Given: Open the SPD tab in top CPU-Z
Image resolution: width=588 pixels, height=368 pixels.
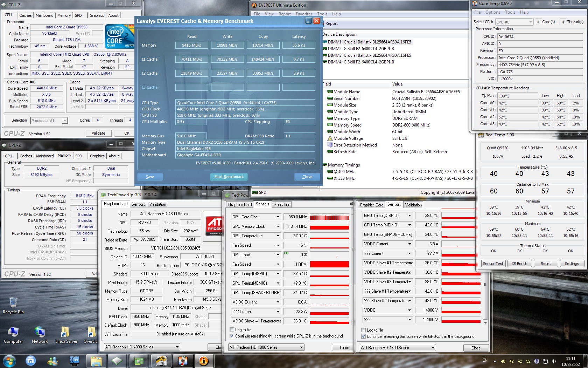Looking at the screenshot, I should (x=78, y=15).
